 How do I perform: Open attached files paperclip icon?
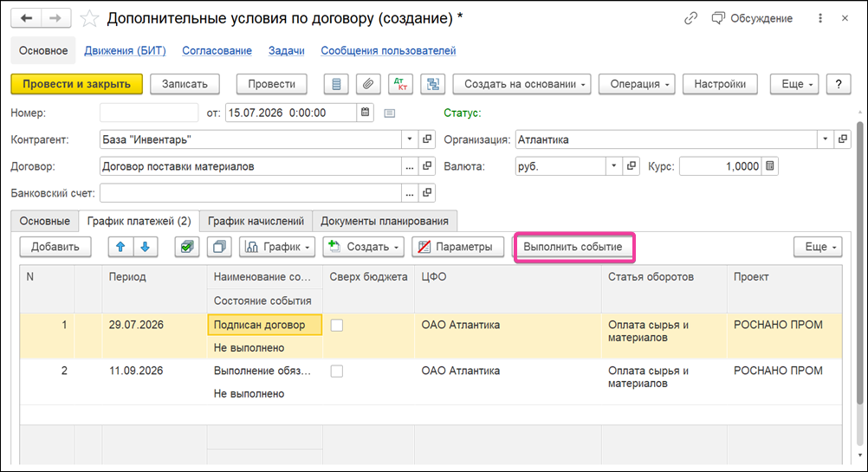coord(368,84)
